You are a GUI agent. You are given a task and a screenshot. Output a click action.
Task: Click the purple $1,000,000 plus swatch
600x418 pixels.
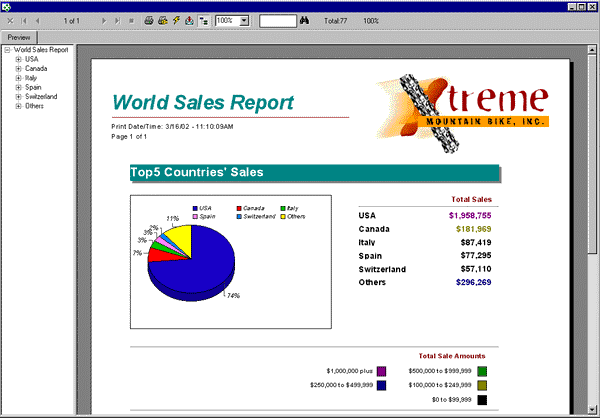point(381,372)
